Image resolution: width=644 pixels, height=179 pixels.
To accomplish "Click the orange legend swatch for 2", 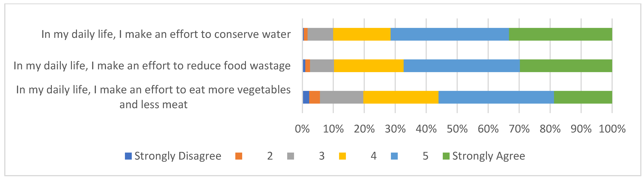I will pos(239,156).
